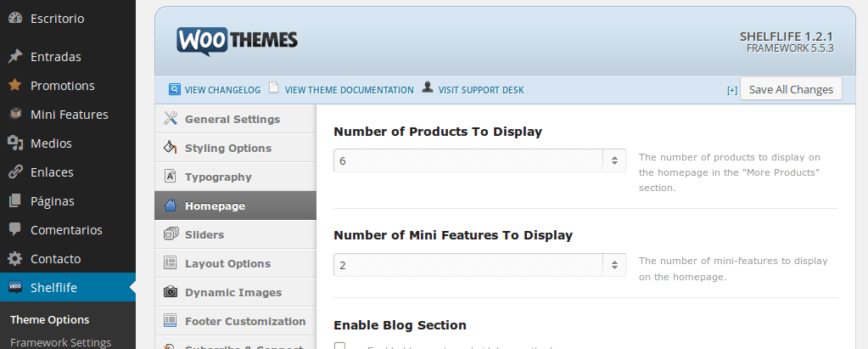Click the Typography letter icon
This screenshot has width=868, height=349.
click(x=171, y=176)
